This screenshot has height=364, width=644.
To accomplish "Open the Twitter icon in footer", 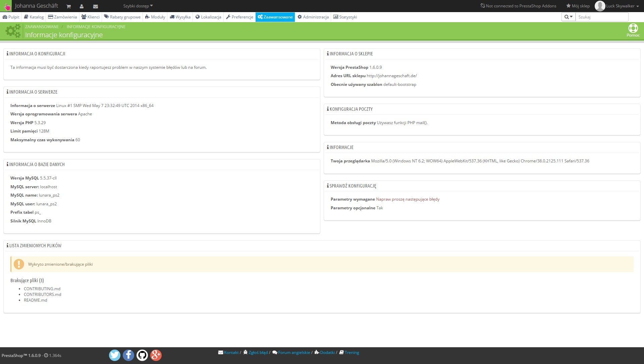I will pos(115,355).
